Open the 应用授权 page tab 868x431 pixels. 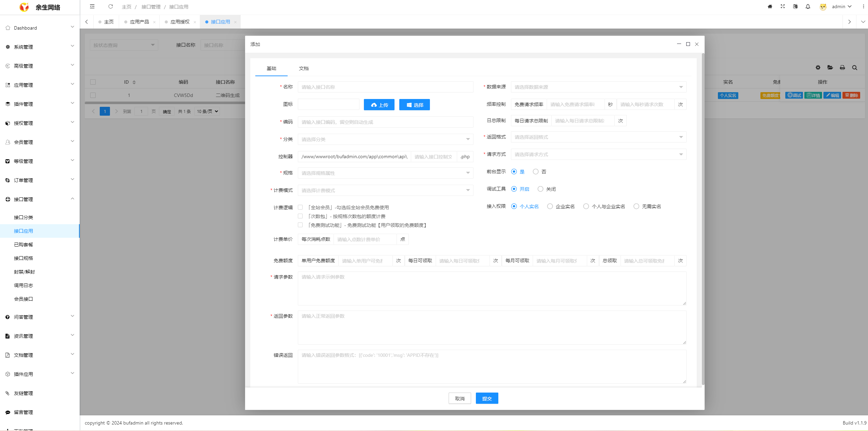tap(180, 22)
